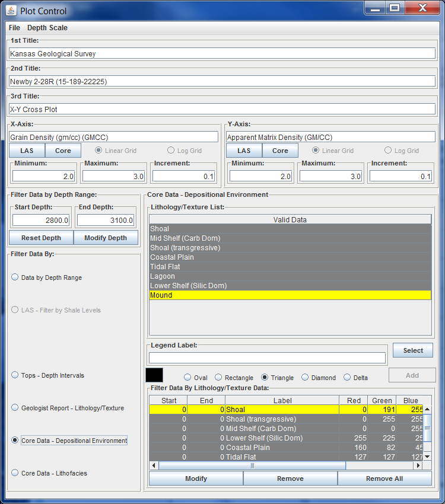Image resolution: width=445 pixels, height=504 pixels.
Task: Click the Java icon in title bar
Action: [11, 11]
